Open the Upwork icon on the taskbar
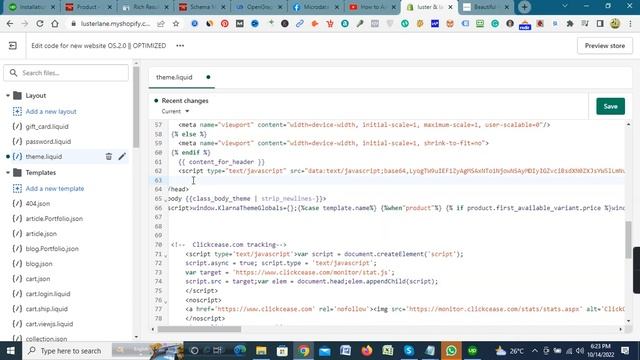Image resolution: width=640 pixels, height=360 pixels. point(472,351)
